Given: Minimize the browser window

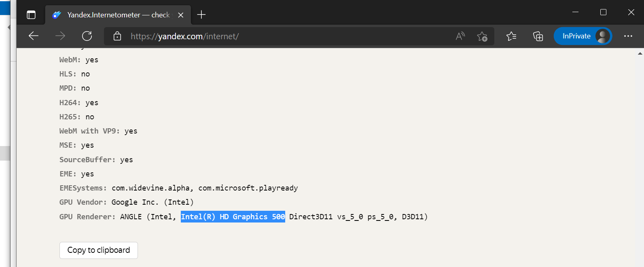Looking at the screenshot, I should [575, 12].
